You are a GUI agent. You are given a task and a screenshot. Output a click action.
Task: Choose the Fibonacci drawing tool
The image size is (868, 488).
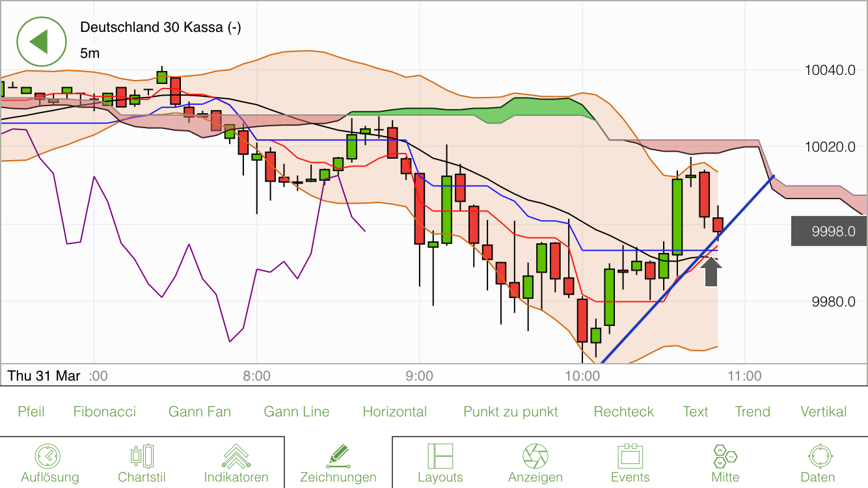click(105, 411)
